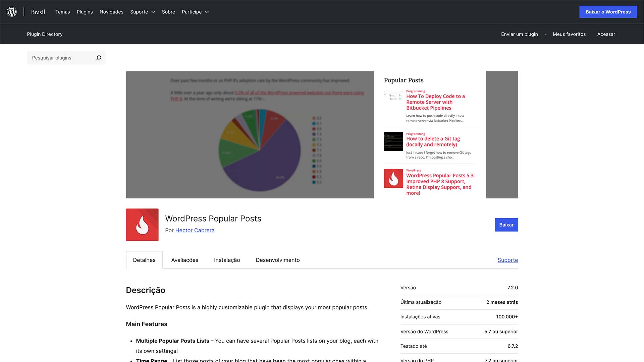The image size is (644, 362).
Task: Click 'Multiple Popular Posts Lists' feature text
Action: point(172,341)
